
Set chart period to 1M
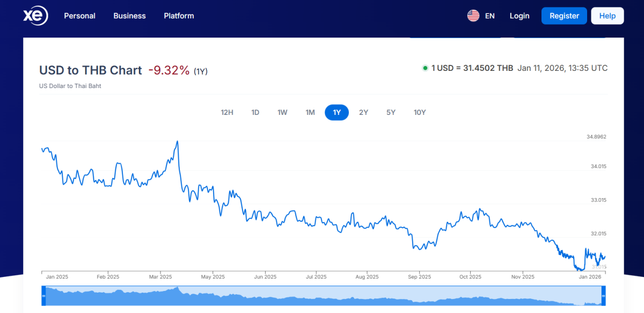point(310,112)
